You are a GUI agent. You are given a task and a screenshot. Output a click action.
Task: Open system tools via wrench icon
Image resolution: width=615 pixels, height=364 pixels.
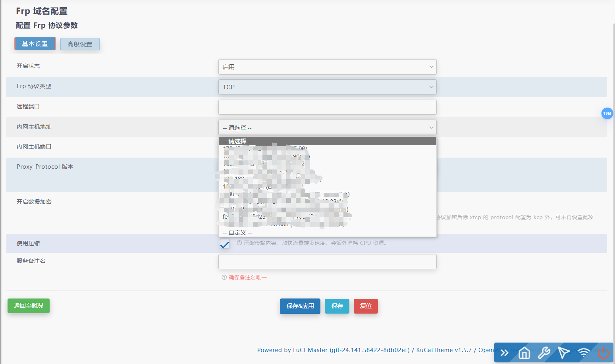tap(544, 352)
